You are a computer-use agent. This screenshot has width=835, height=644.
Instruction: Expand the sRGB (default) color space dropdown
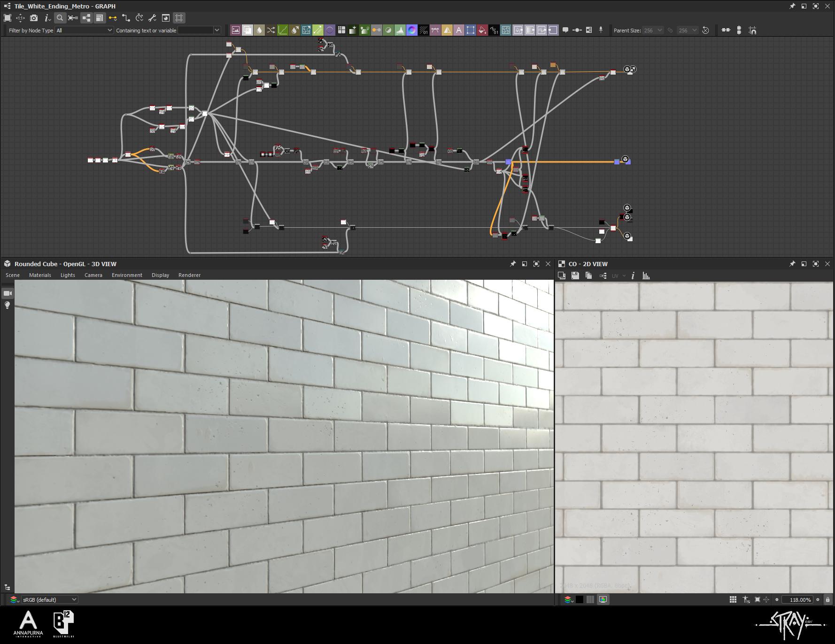coord(49,599)
